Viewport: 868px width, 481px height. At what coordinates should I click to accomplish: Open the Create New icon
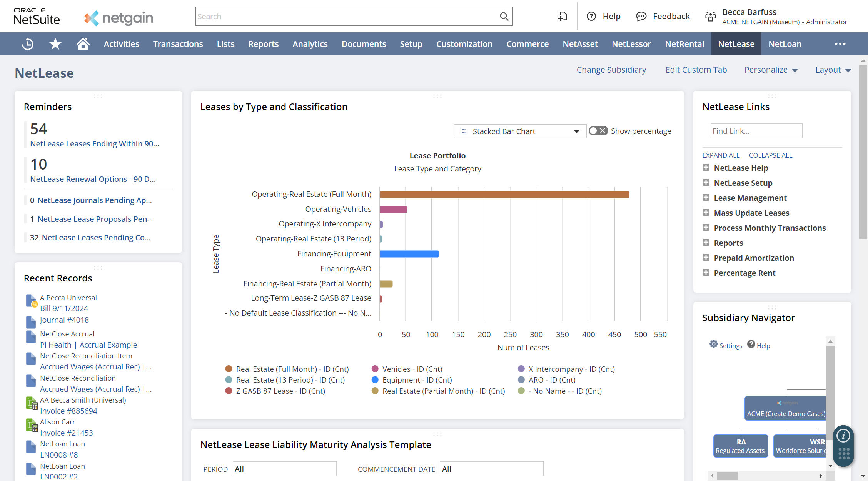(x=563, y=16)
